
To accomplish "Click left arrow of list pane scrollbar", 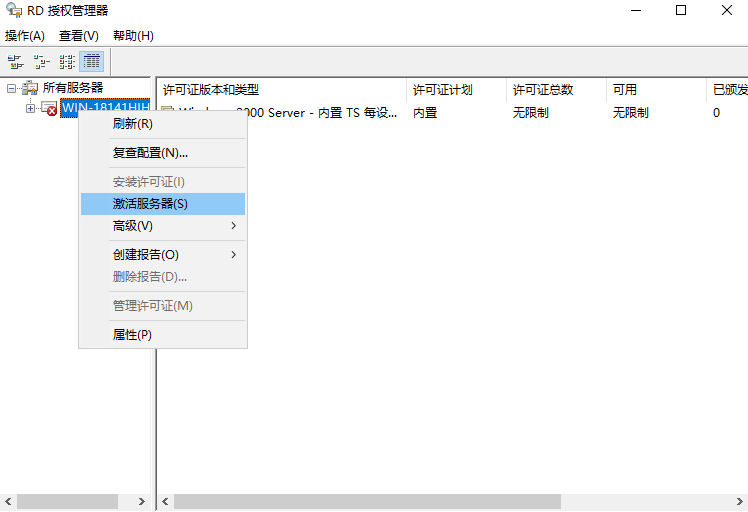I will click(166, 502).
